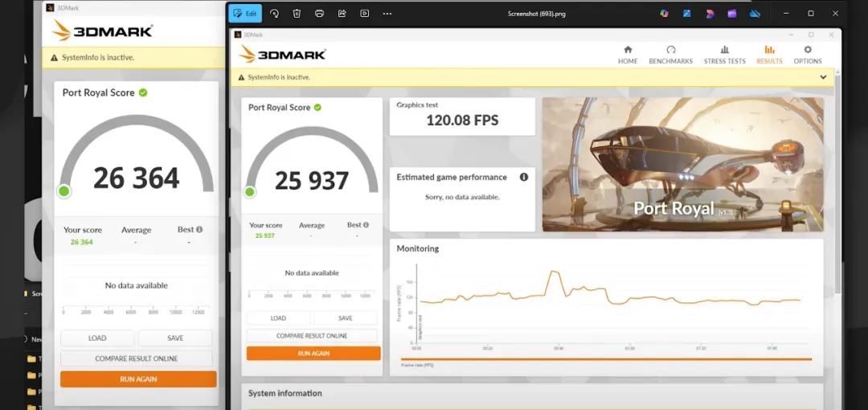Image resolution: width=868 pixels, height=410 pixels.
Task: Delete the image with trash icon
Action: click(297, 14)
